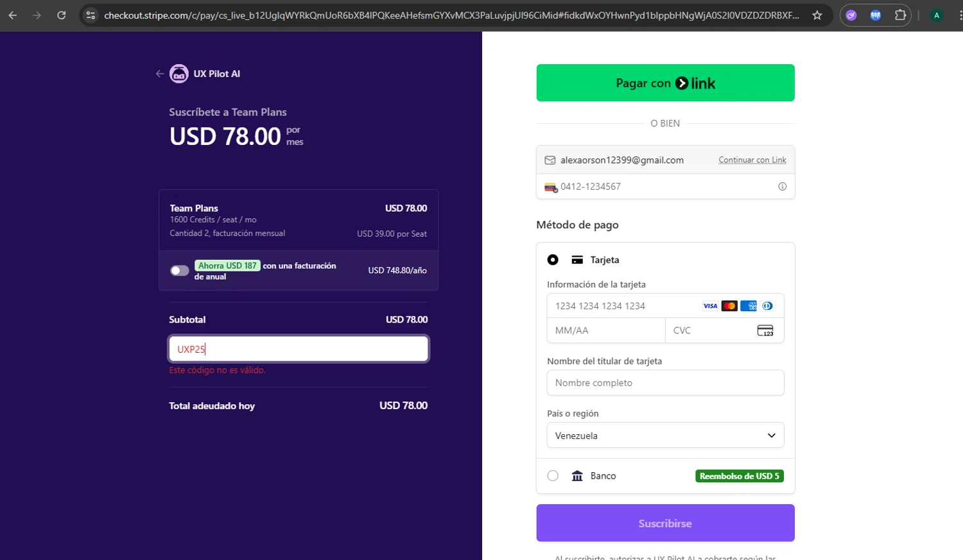Image resolution: width=963 pixels, height=560 pixels.
Task: Click '1600 Credits / seat / mo' text
Action: pyautogui.click(x=213, y=220)
